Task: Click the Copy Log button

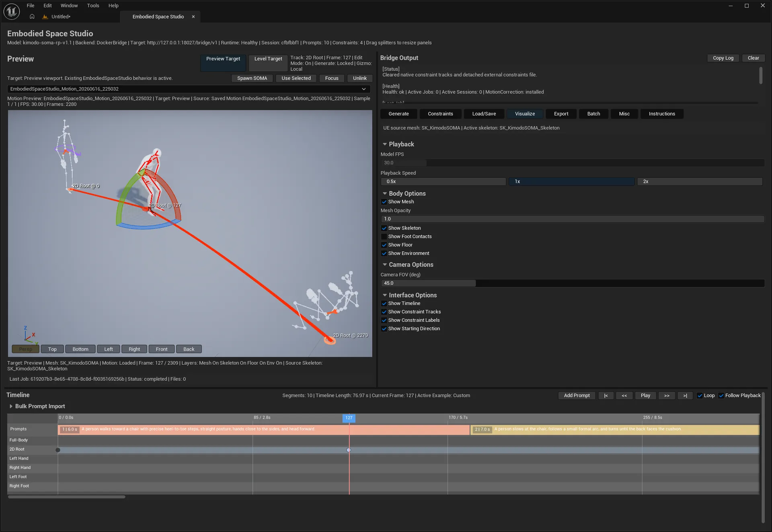Action: click(723, 58)
